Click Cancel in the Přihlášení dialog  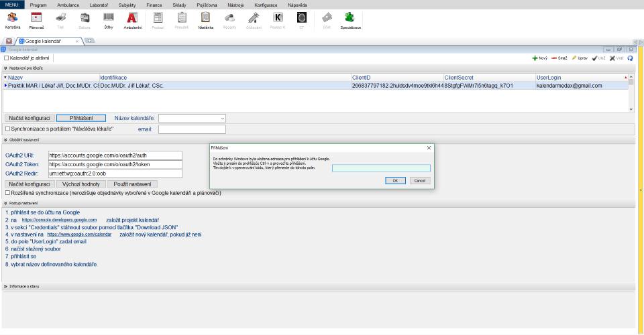point(420,180)
